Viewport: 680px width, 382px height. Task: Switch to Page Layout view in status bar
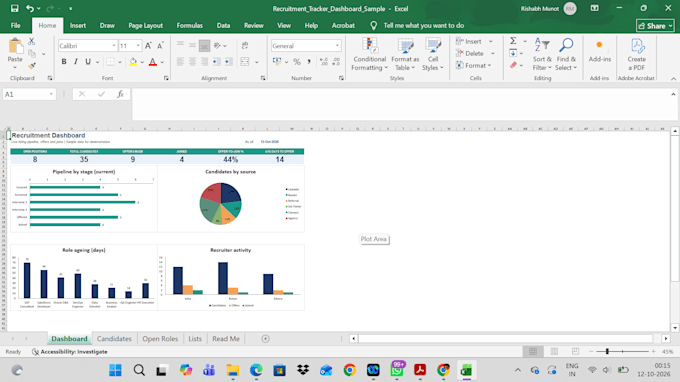[554, 351]
